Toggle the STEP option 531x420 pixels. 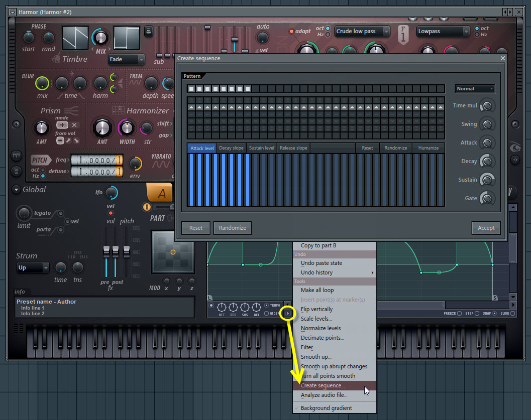tap(477, 314)
